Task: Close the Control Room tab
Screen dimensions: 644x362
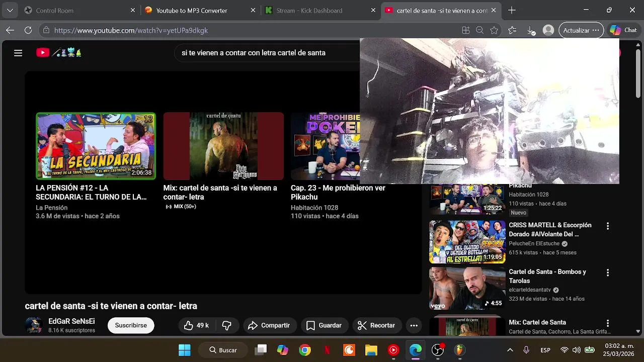Action: tap(133, 10)
